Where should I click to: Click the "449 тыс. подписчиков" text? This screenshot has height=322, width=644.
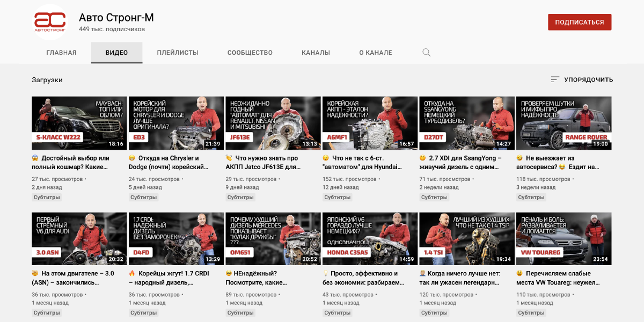(x=112, y=29)
